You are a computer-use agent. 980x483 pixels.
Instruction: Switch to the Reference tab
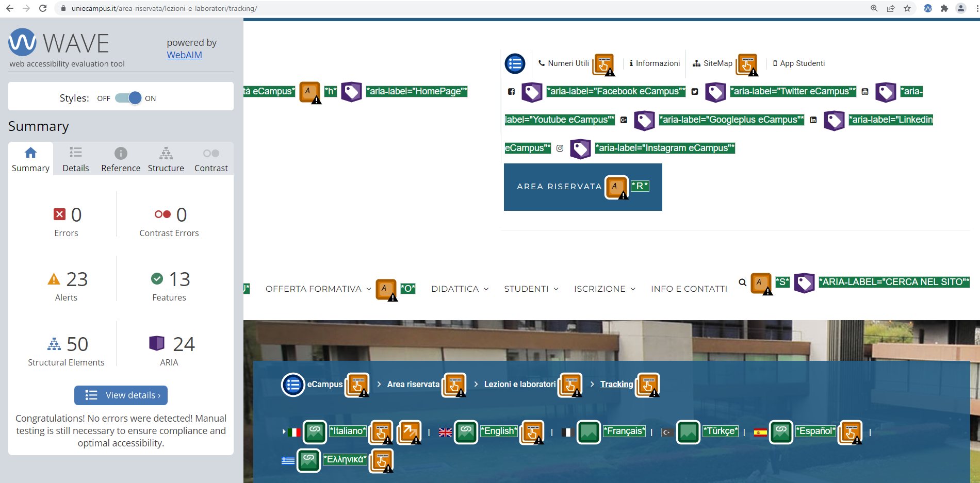click(x=121, y=159)
